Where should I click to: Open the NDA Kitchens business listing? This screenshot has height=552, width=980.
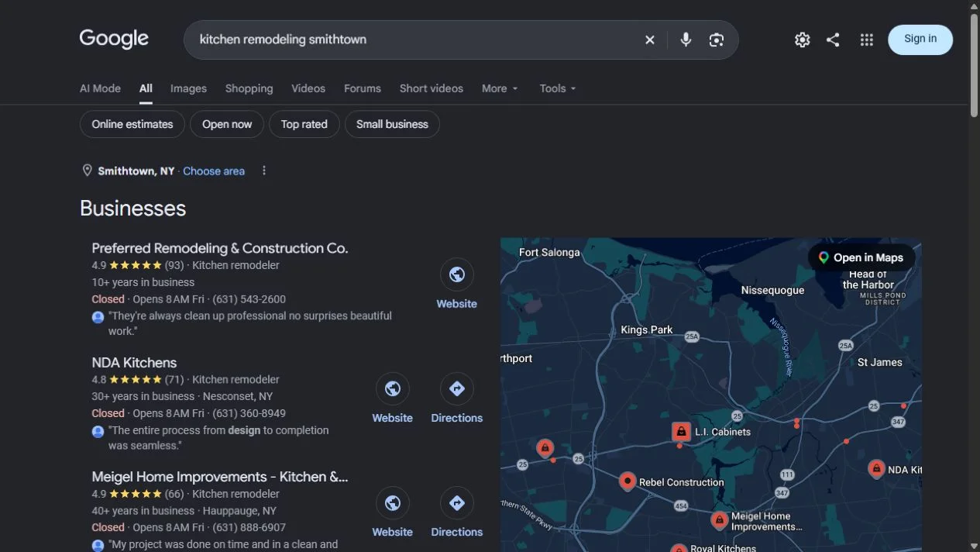pyautogui.click(x=134, y=362)
